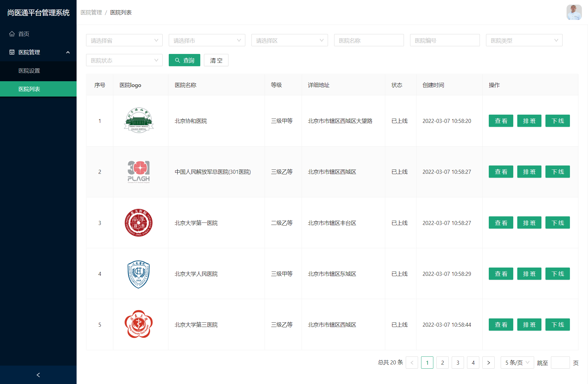This screenshot has height=384, width=588.
Task: Click the Peking University People's Hospital logo
Action: (x=139, y=274)
